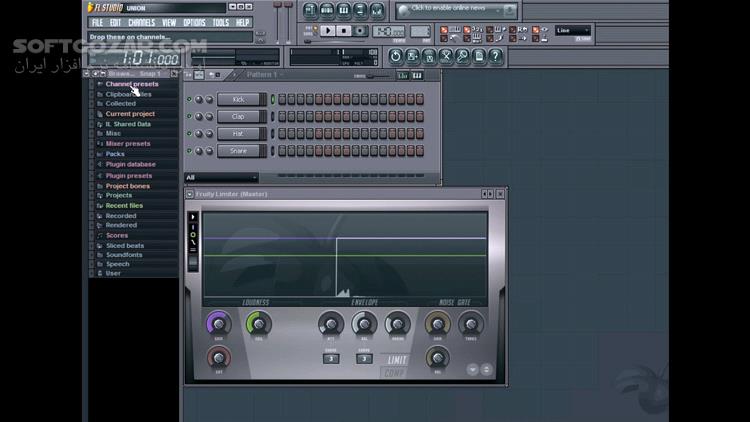Click the undo history round button
Viewport: 750px width, 422px height.
pyautogui.click(x=395, y=56)
